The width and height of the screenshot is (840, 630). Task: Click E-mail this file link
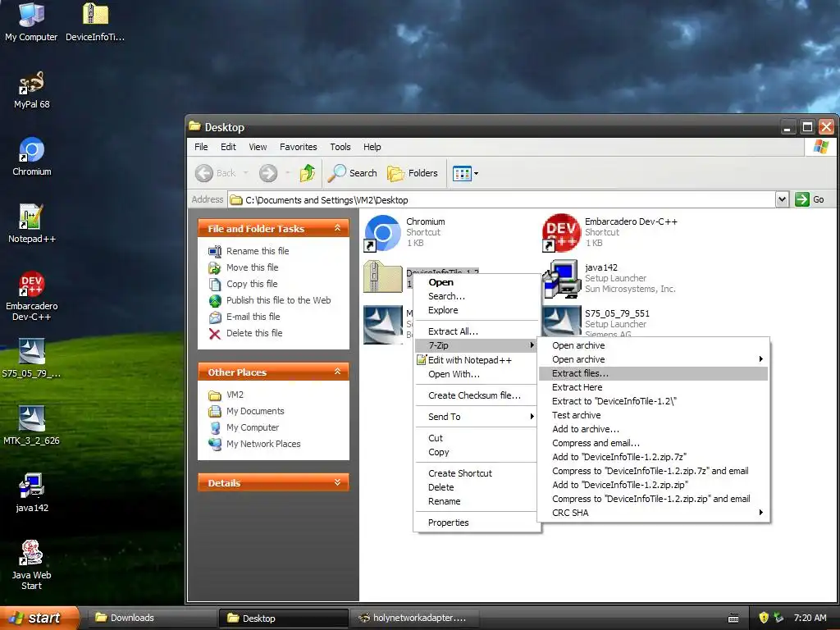click(253, 317)
